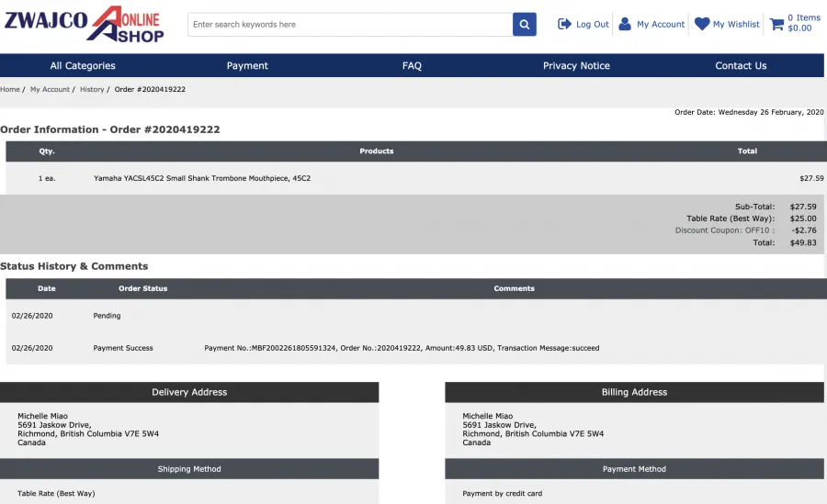Viewport: 827px width, 504px height.
Task: Click the Log Out arrow icon
Action: 564,24
